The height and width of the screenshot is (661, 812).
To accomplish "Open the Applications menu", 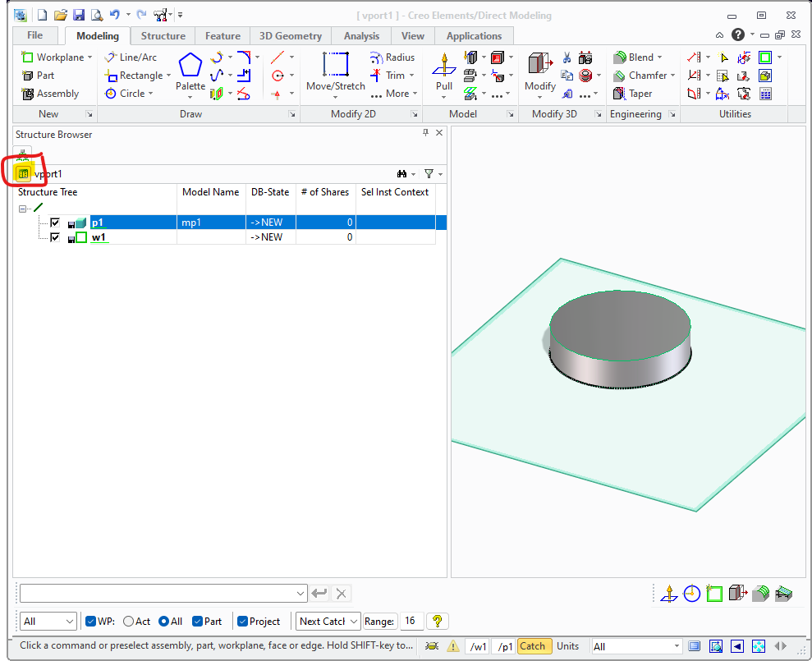I will [474, 35].
